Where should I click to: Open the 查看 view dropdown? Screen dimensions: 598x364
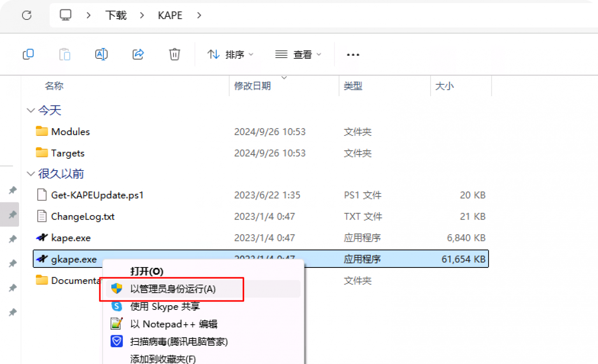click(x=299, y=54)
